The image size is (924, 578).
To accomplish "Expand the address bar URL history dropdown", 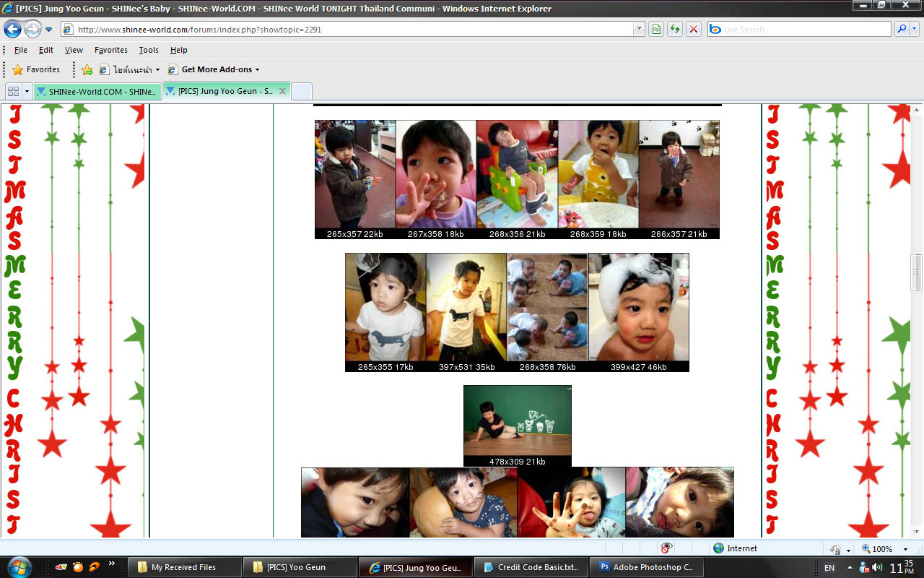I will coord(639,30).
